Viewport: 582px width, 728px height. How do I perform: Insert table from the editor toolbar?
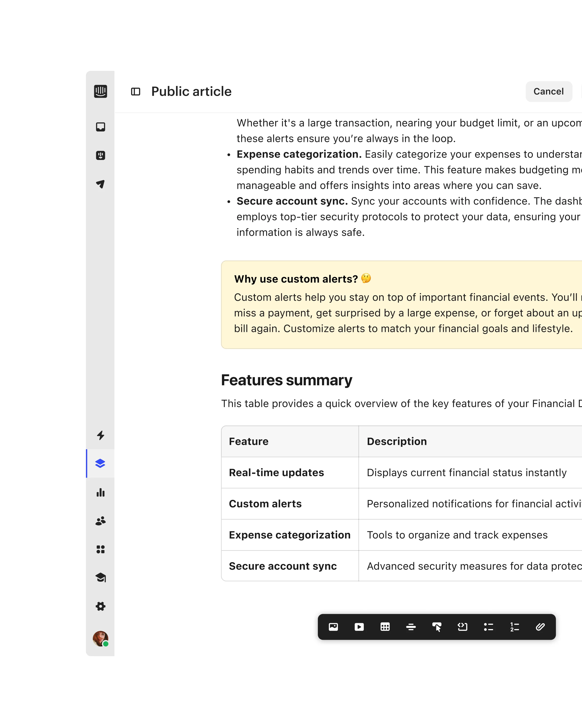pos(385,627)
